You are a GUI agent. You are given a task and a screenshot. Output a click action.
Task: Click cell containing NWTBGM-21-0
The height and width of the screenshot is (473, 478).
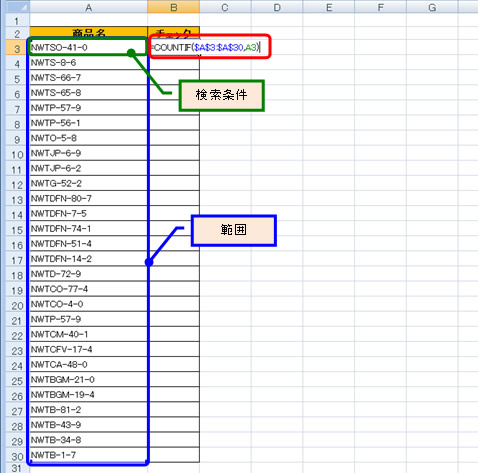[x=88, y=379]
